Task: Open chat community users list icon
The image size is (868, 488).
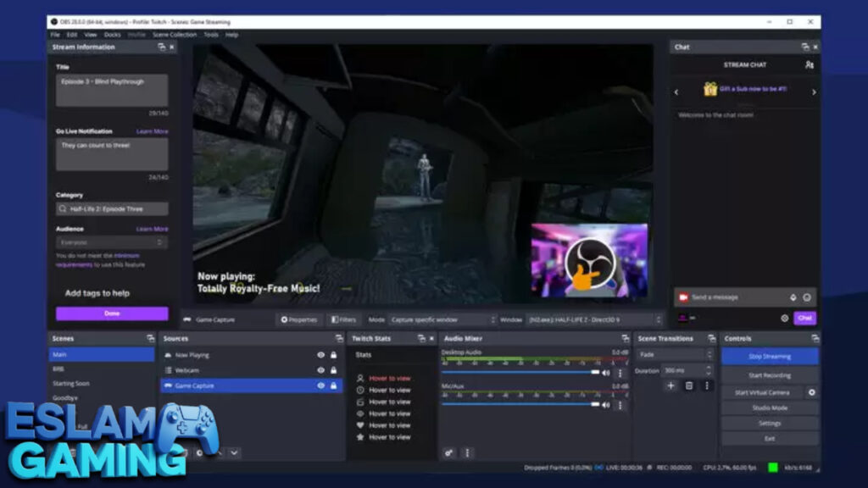Action: (810, 64)
